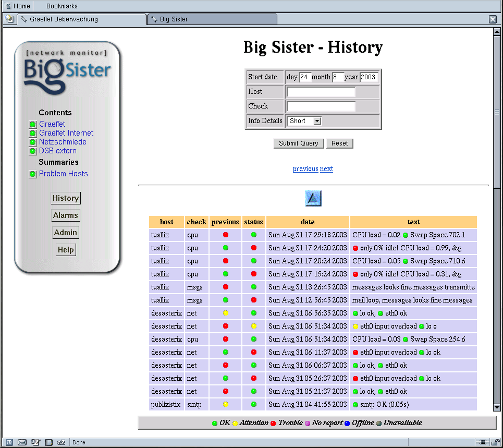This screenshot has height=448, width=503.
Task: Open the Info Details dropdown set to Short
Action: coord(304,121)
